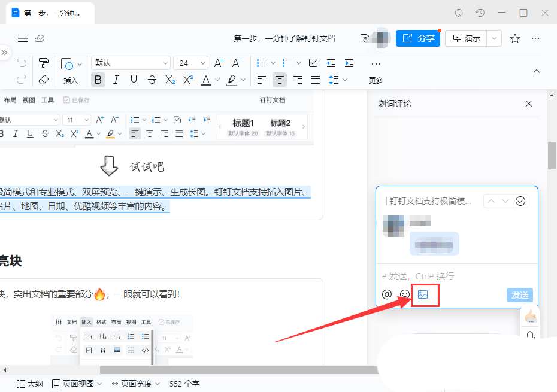This screenshot has width=557, height=392.
Task: Align text left in main toolbar
Action: (262, 80)
